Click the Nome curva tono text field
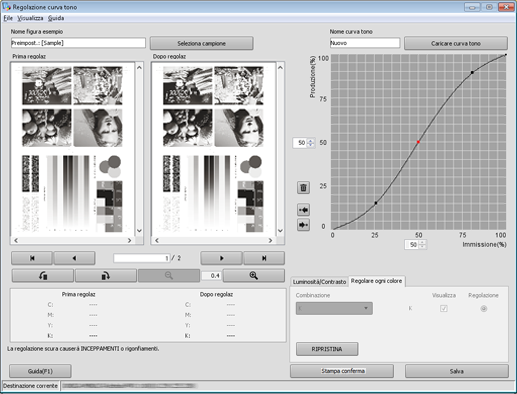The height and width of the screenshot is (394, 517). point(365,43)
